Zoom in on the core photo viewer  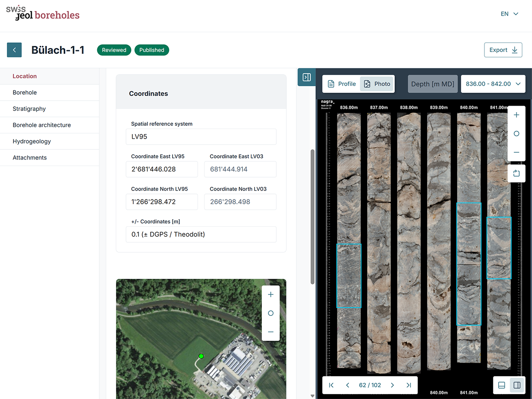click(x=516, y=115)
